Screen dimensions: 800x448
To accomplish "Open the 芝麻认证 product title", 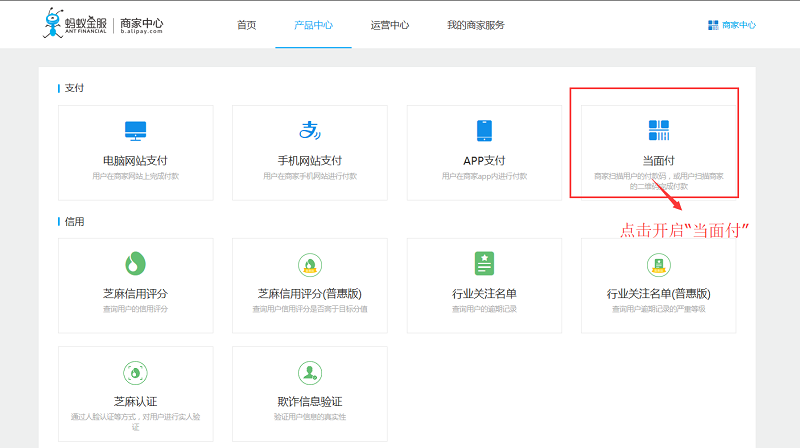I will click(x=135, y=402).
